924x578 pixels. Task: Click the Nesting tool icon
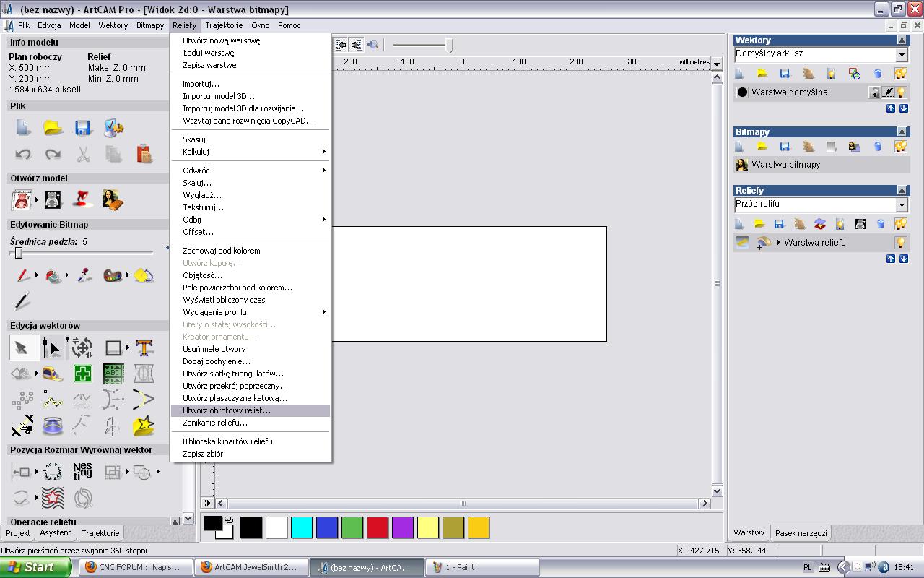[x=83, y=472]
